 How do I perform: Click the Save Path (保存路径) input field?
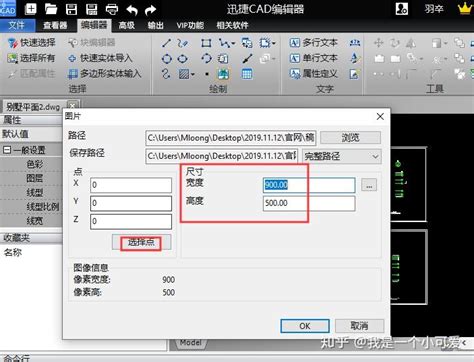pyautogui.click(x=221, y=156)
